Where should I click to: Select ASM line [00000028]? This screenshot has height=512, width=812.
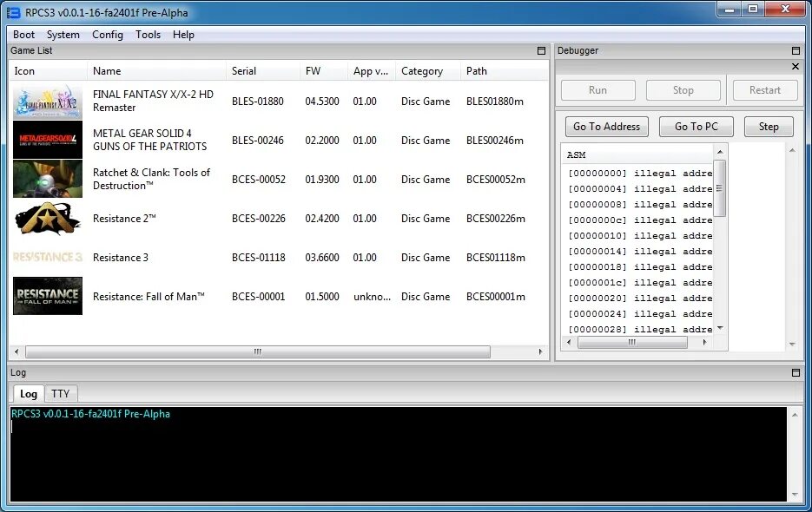640,330
